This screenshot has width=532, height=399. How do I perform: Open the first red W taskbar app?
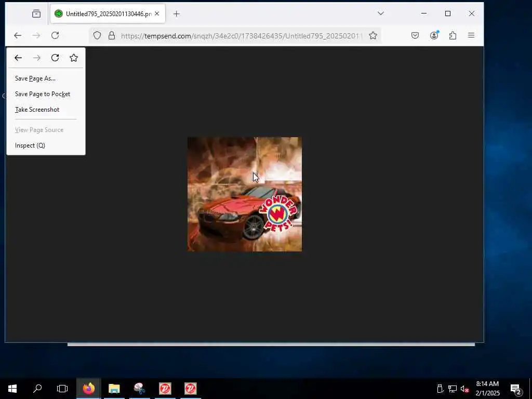click(x=165, y=389)
